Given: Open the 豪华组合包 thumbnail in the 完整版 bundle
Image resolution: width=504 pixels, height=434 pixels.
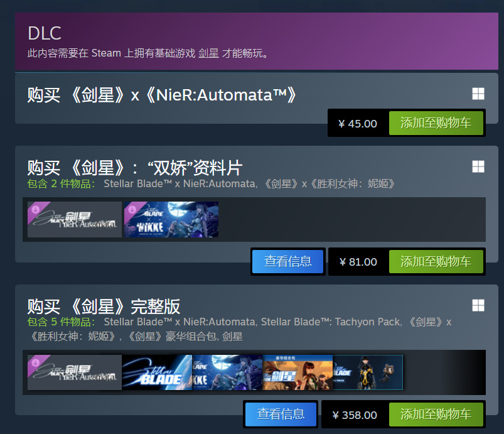Looking at the screenshot, I should tap(298, 372).
